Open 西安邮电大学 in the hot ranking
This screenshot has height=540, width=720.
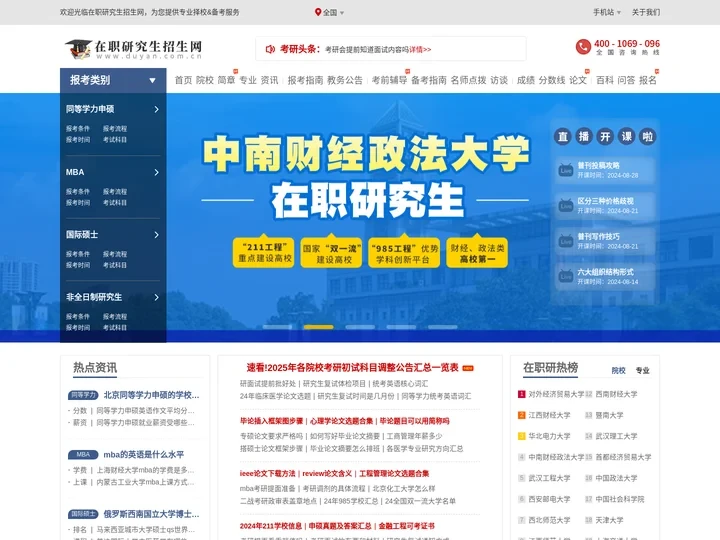coord(549,499)
